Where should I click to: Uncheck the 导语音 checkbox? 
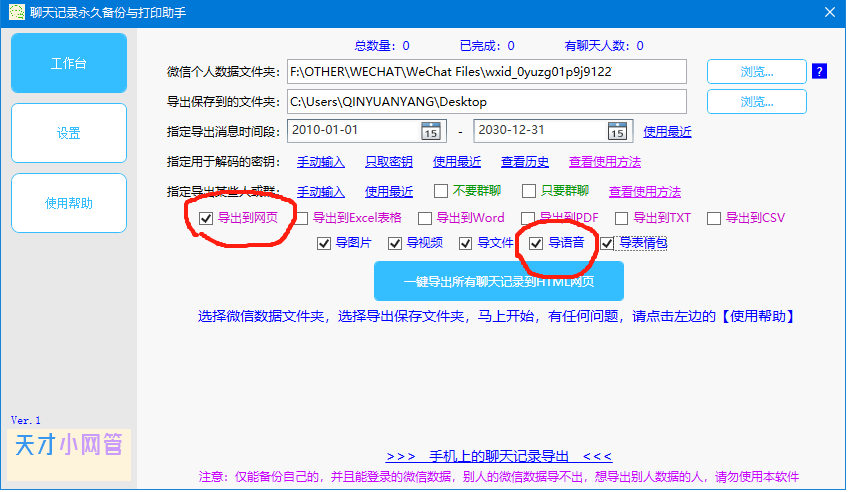[x=536, y=244]
